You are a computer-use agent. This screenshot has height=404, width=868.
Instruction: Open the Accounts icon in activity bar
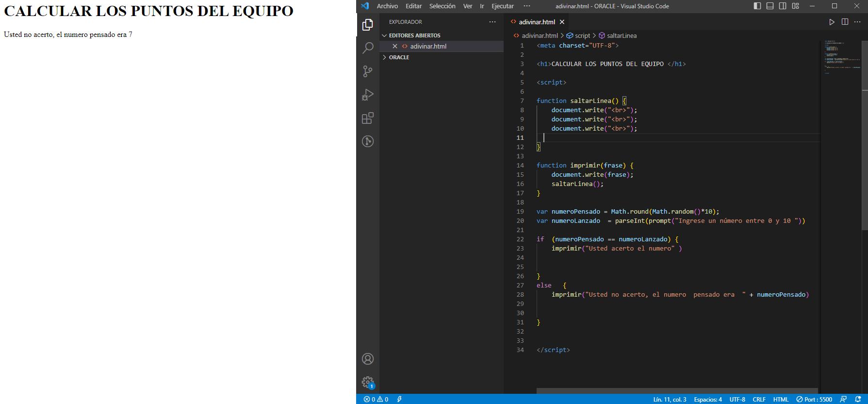(x=368, y=359)
